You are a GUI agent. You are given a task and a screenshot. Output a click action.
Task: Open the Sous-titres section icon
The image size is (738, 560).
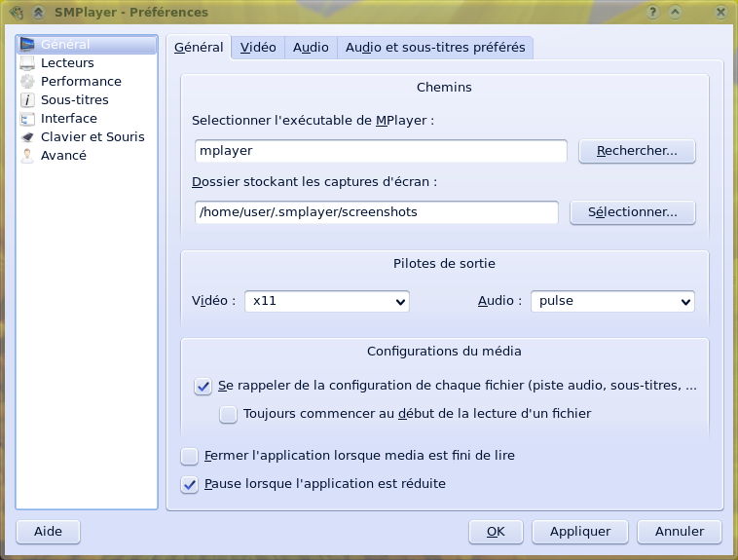(27, 100)
